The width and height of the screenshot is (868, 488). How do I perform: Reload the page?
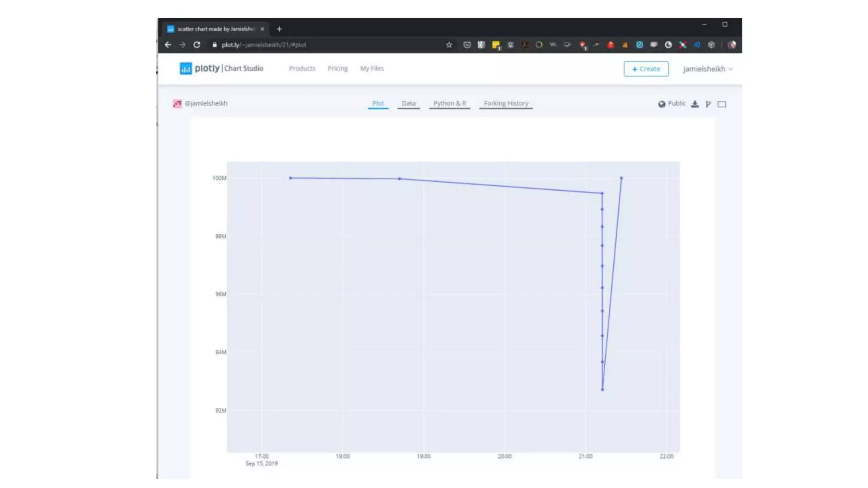point(197,45)
